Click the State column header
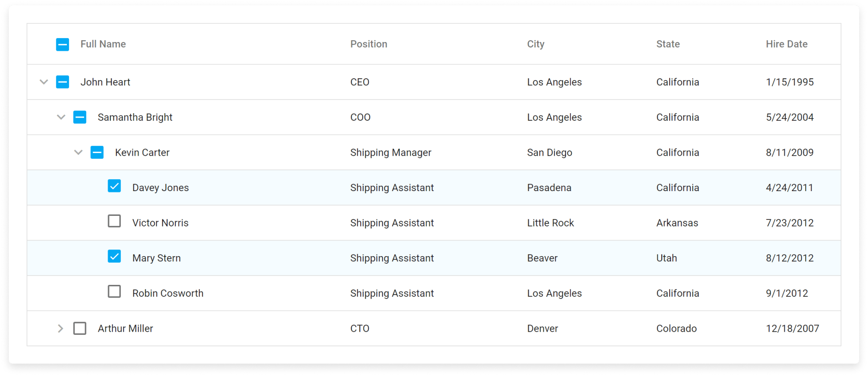The height and width of the screenshot is (376, 868). [668, 44]
